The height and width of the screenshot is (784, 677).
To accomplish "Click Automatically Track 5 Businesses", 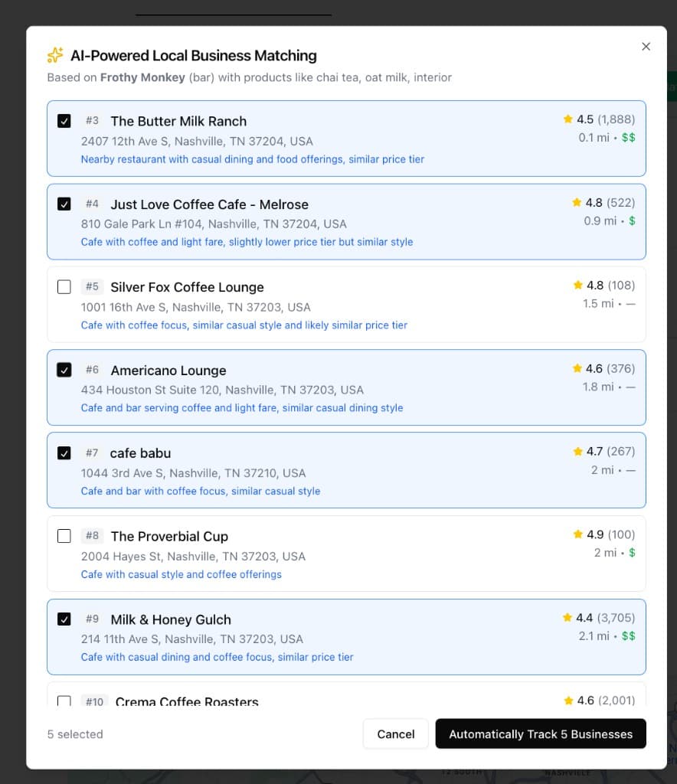I will coord(541,734).
